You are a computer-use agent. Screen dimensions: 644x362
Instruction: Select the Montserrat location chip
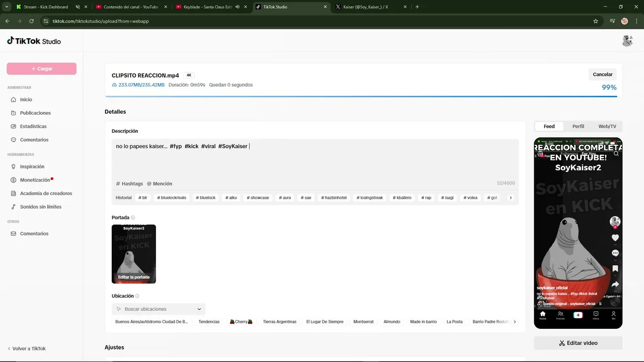pyautogui.click(x=363, y=322)
